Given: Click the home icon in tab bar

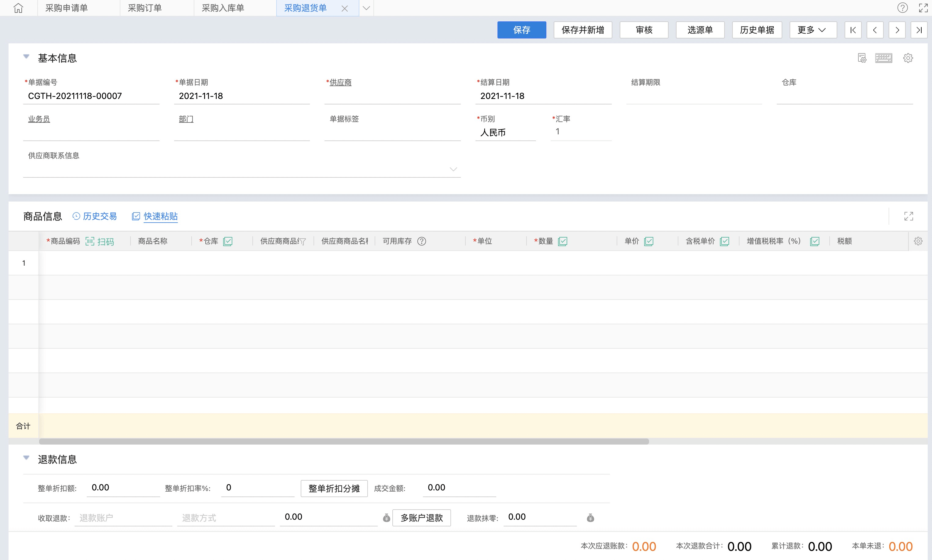Looking at the screenshot, I should (x=18, y=8).
